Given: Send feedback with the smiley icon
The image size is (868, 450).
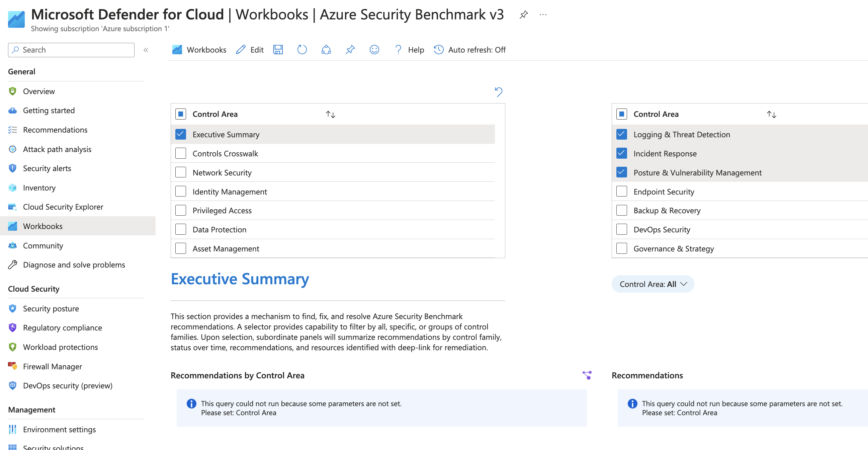Looking at the screenshot, I should [374, 50].
